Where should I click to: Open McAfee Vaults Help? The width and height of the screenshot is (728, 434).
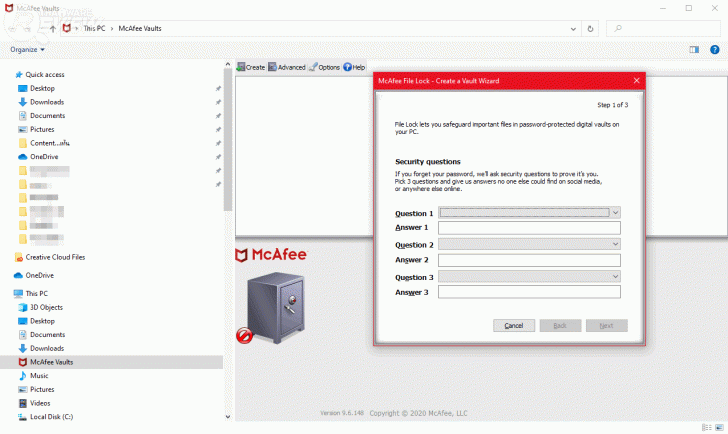point(354,67)
